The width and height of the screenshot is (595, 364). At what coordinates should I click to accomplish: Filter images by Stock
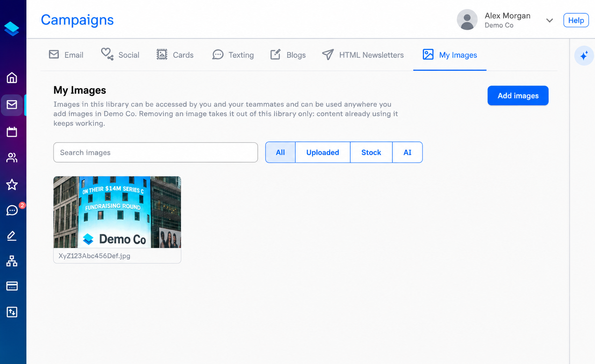371,153
